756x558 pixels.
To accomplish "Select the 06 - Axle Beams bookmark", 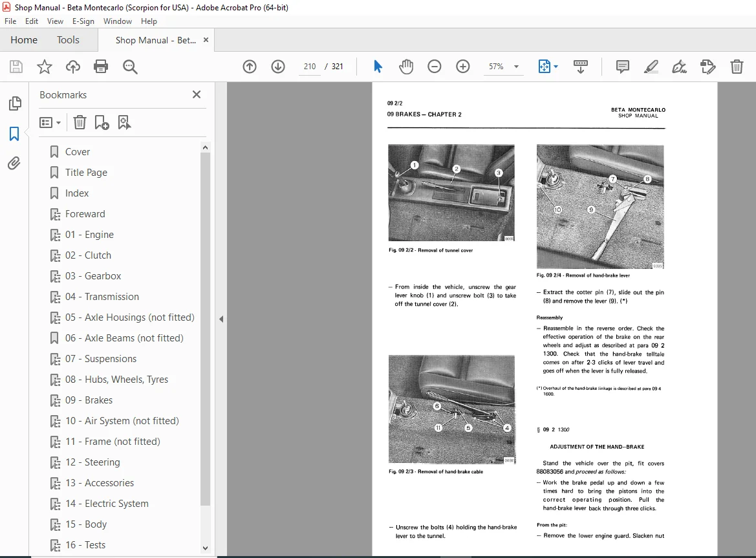I will coord(124,338).
